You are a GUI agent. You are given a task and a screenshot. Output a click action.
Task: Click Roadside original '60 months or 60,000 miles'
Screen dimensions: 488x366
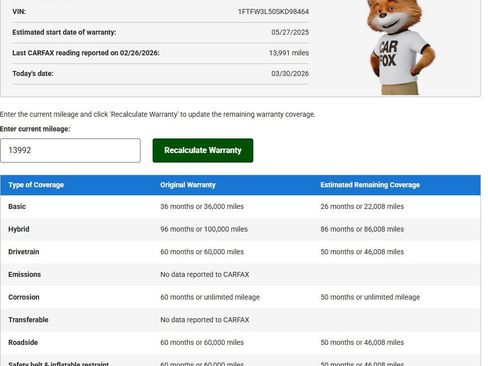[x=202, y=343]
